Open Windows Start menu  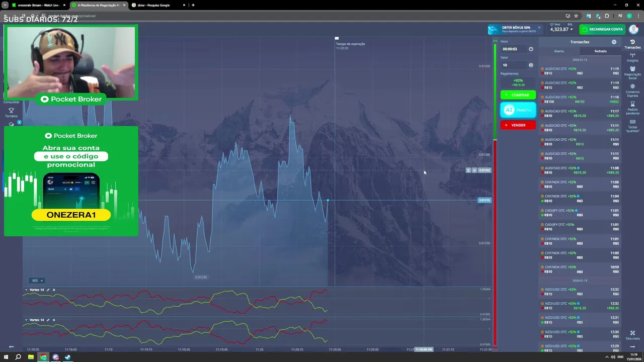click(6, 357)
